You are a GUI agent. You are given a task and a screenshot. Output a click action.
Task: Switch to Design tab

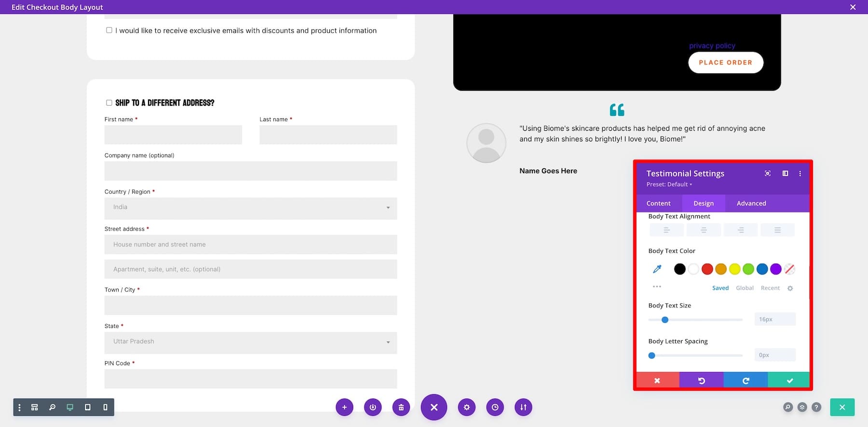click(x=704, y=203)
